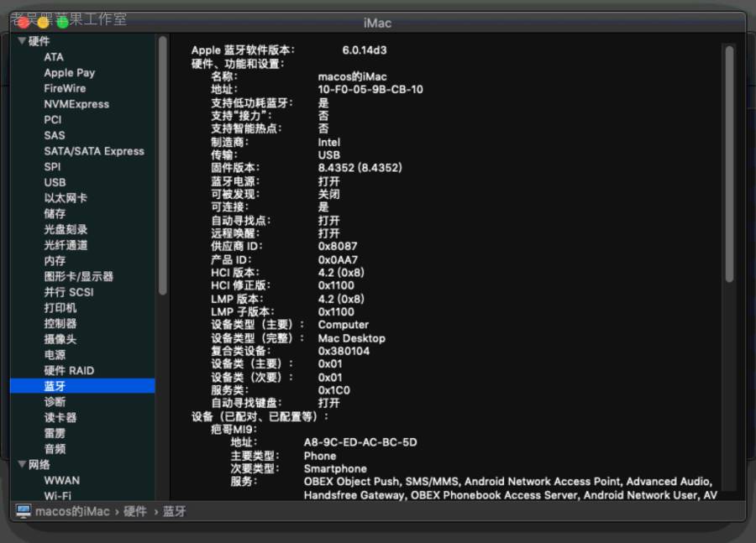756x543 pixels.
Task: Click the detail pane vertical scrollbar
Action: click(729, 168)
